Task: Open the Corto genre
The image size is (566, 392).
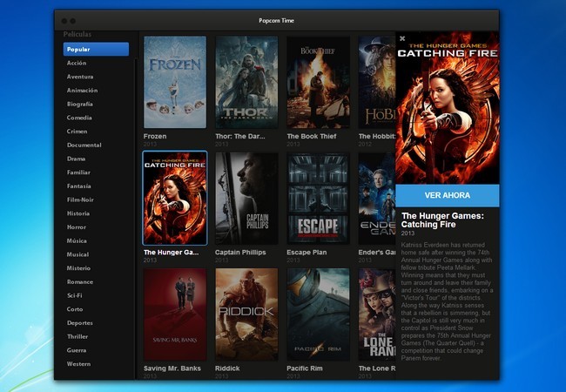Action: 75,309
